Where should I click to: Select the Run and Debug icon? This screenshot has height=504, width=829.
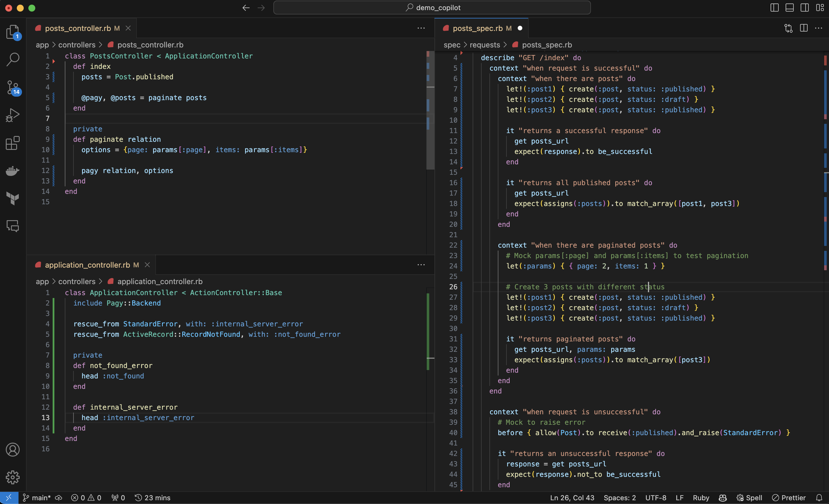point(13,115)
